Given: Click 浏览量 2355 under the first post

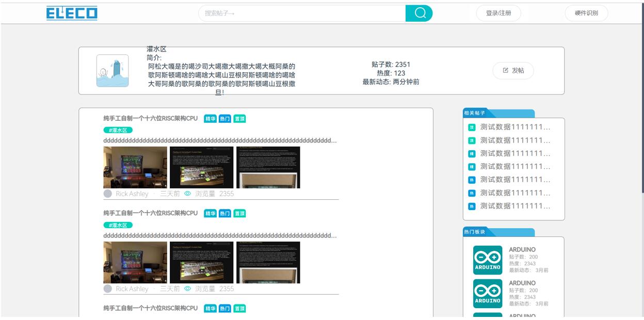Looking at the screenshot, I should pos(214,194).
